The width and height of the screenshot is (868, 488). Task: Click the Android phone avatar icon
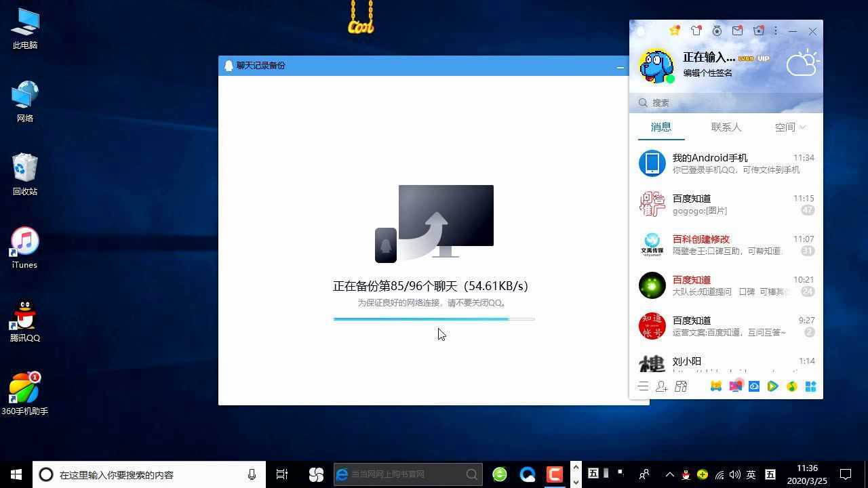tap(652, 163)
